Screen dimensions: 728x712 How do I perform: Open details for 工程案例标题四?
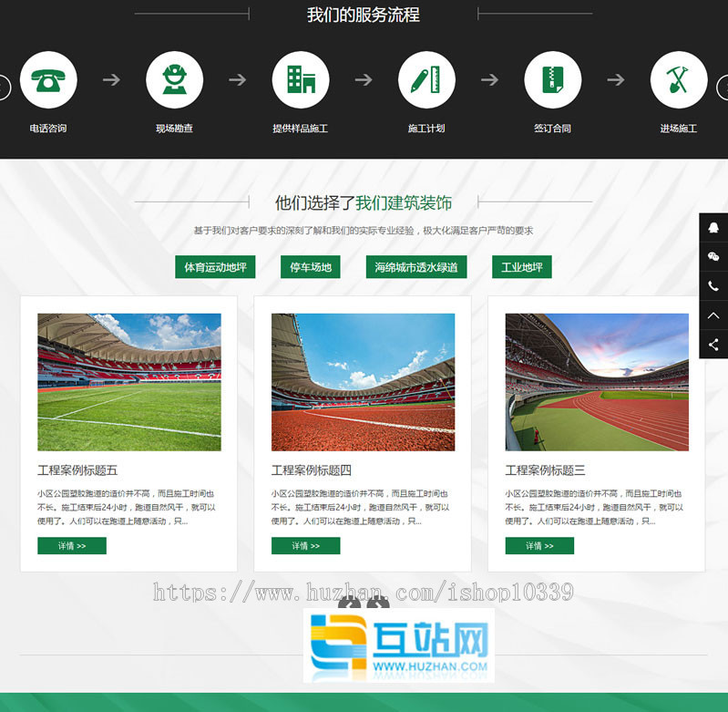point(306,546)
